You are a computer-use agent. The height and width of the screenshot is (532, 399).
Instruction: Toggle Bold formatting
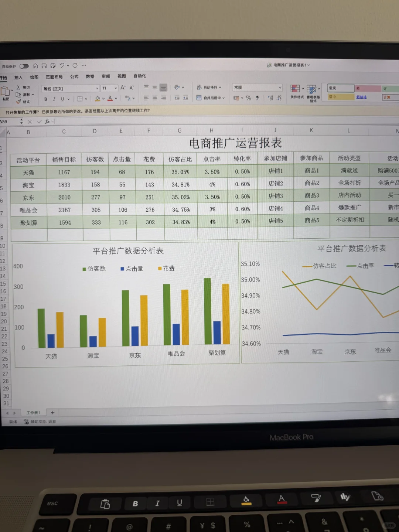point(45,99)
